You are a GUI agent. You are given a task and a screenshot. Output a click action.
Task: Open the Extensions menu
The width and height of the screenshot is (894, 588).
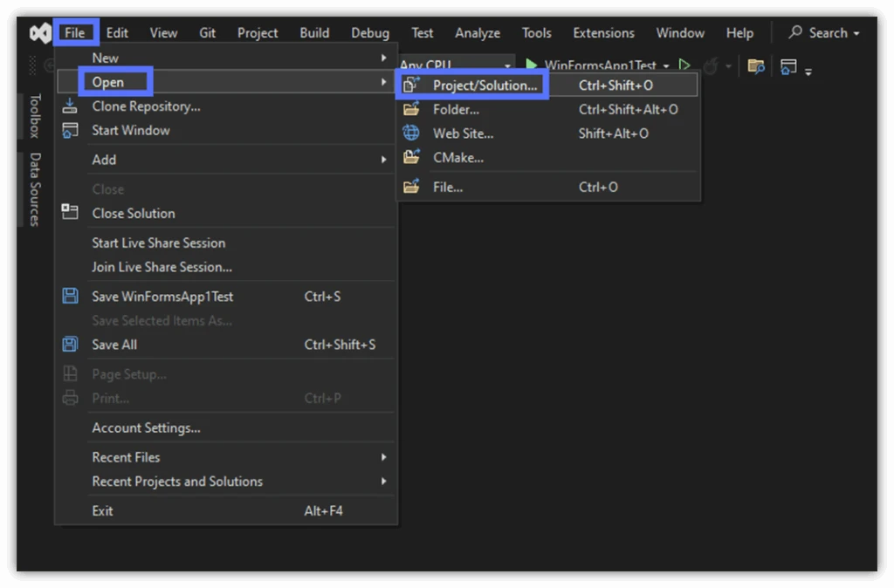tap(603, 32)
